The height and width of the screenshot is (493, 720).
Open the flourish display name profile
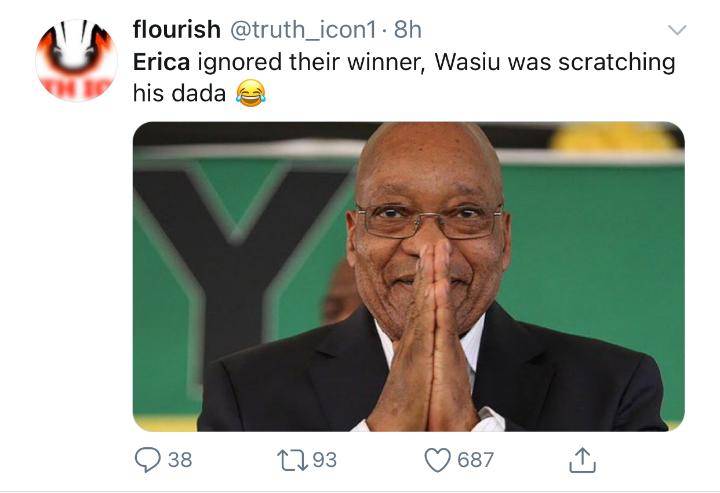pos(177,29)
